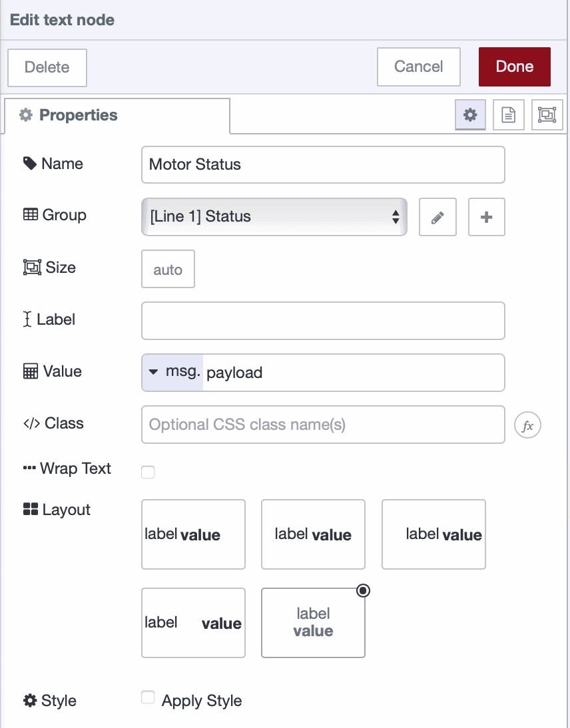Click the optional CSS Class field
This screenshot has height=728, width=570.
323,425
